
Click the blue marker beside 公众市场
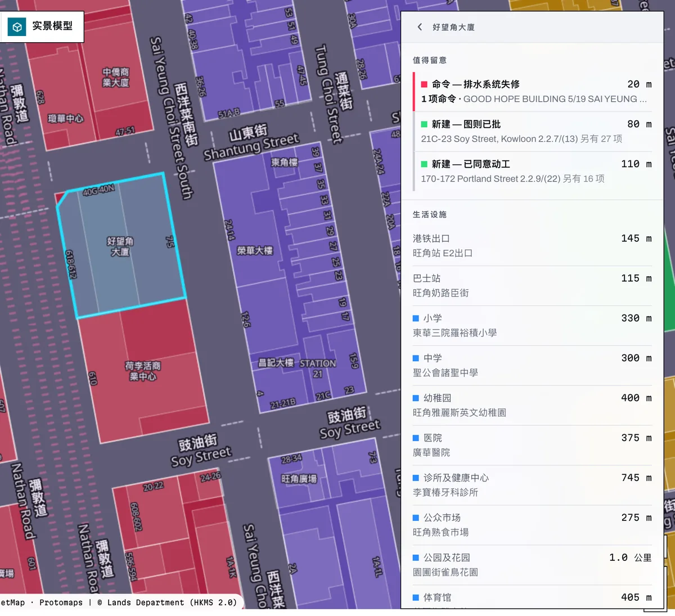(416, 518)
